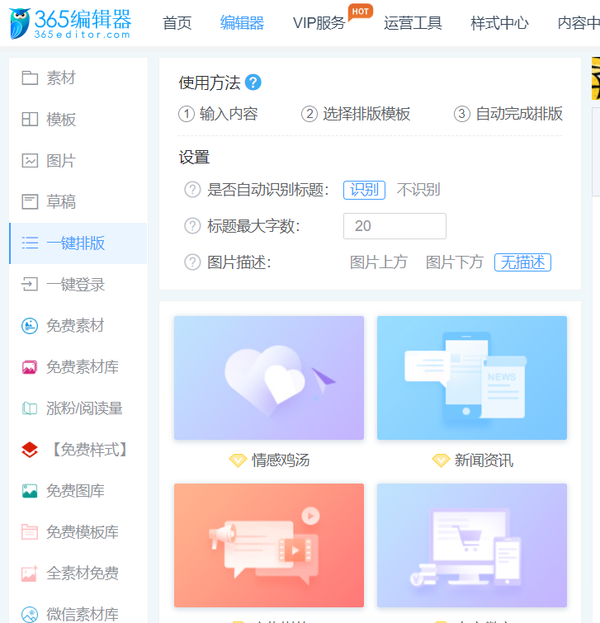Viewport: 600px width, 623px height.
Task: Select the 不识别 option
Action: click(x=418, y=190)
